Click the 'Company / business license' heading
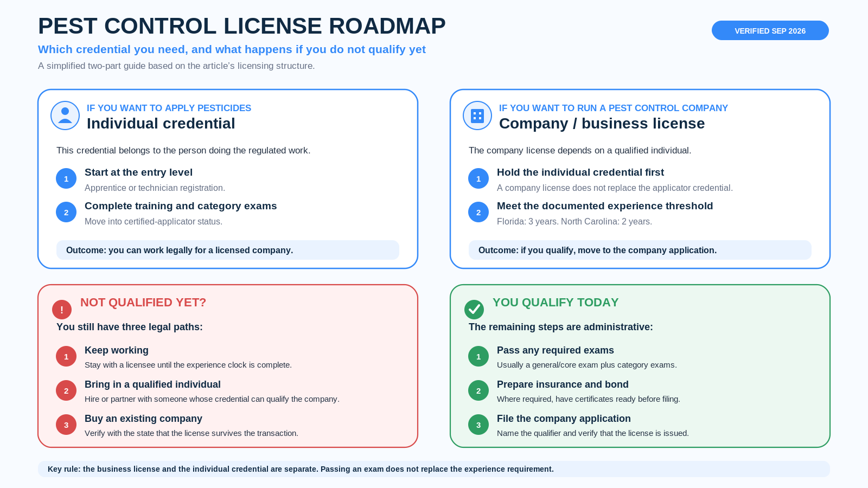This screenshot has height=488, width=868. point(602,124)
